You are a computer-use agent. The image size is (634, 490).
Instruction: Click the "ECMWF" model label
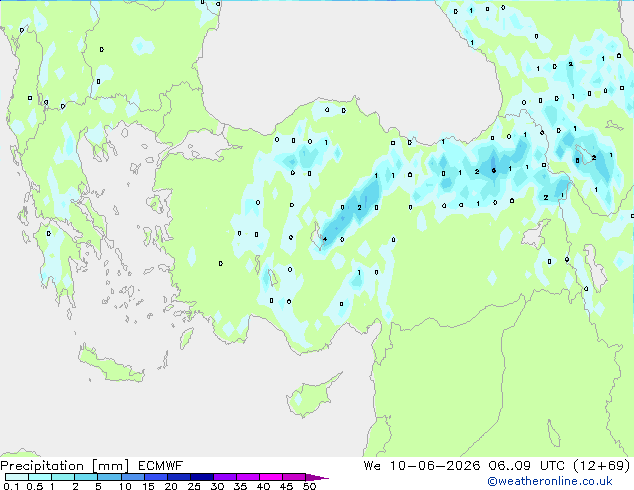coord(161,466)
